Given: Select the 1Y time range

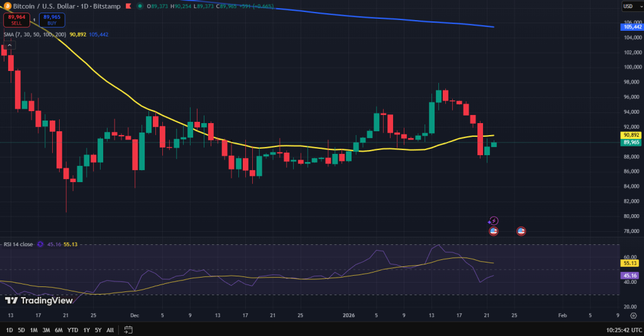Looking at the screenshot, I should point(86,330).
